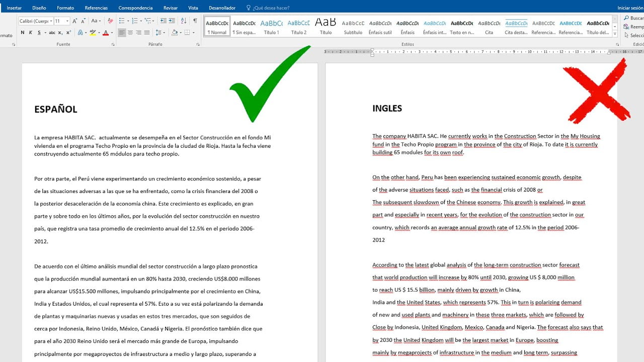
Task: Apply strikethrough with the abc icon
Action: tap(51, 33)
